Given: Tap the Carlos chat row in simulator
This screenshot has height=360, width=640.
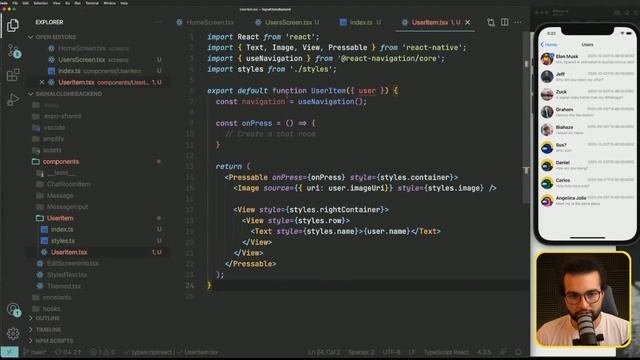Looking at the screenshot, I should point(587,183).
